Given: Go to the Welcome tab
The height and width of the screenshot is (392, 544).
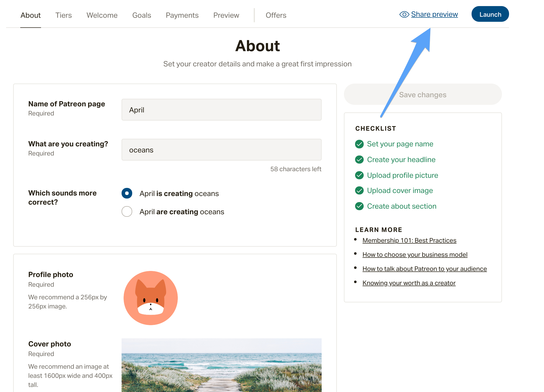Looking at the screenshot, I should (x=102, y=15).
